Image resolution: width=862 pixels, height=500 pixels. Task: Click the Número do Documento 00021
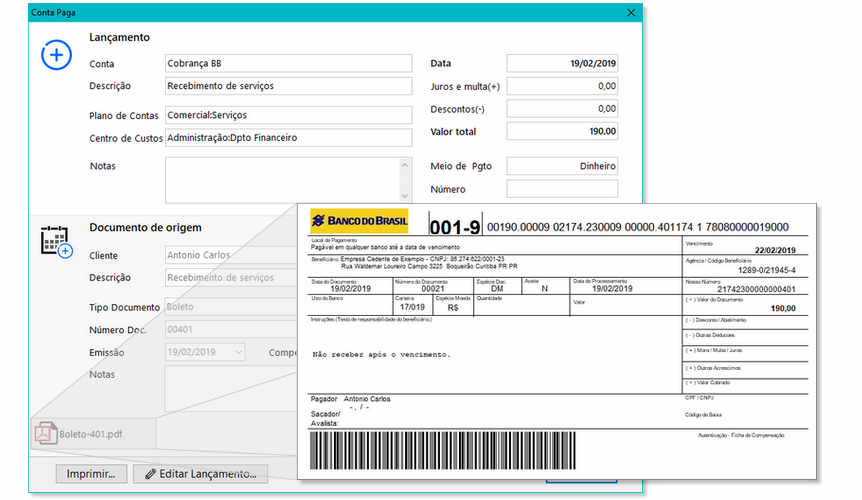(433, 288)
